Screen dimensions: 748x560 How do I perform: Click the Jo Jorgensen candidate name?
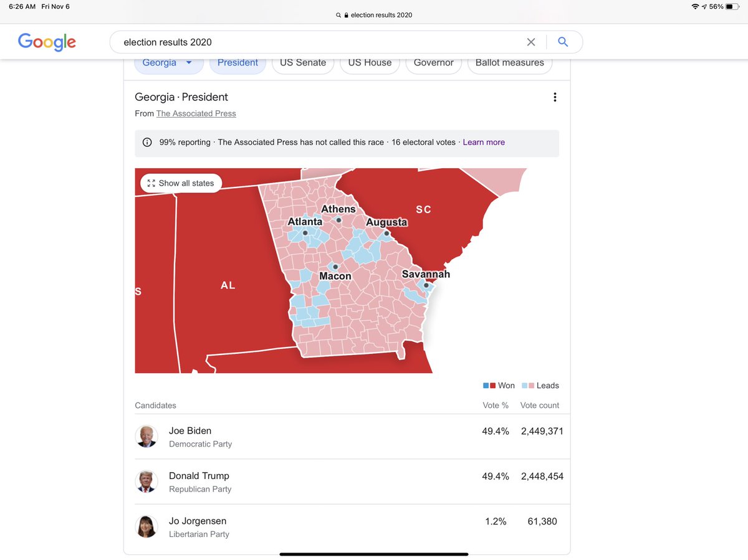tap(198, 521)
